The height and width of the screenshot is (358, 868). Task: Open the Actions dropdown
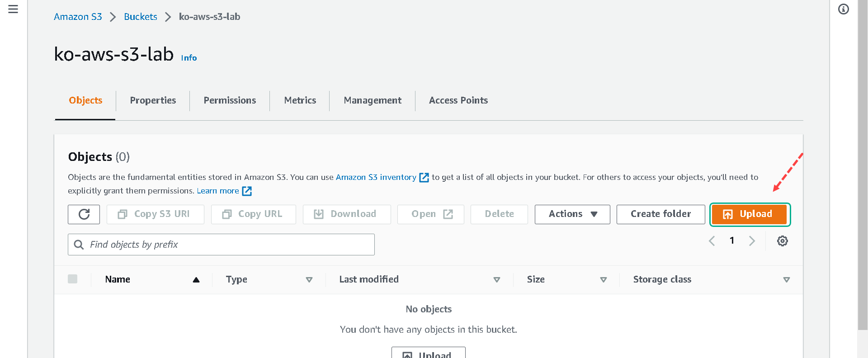(572, 214)
